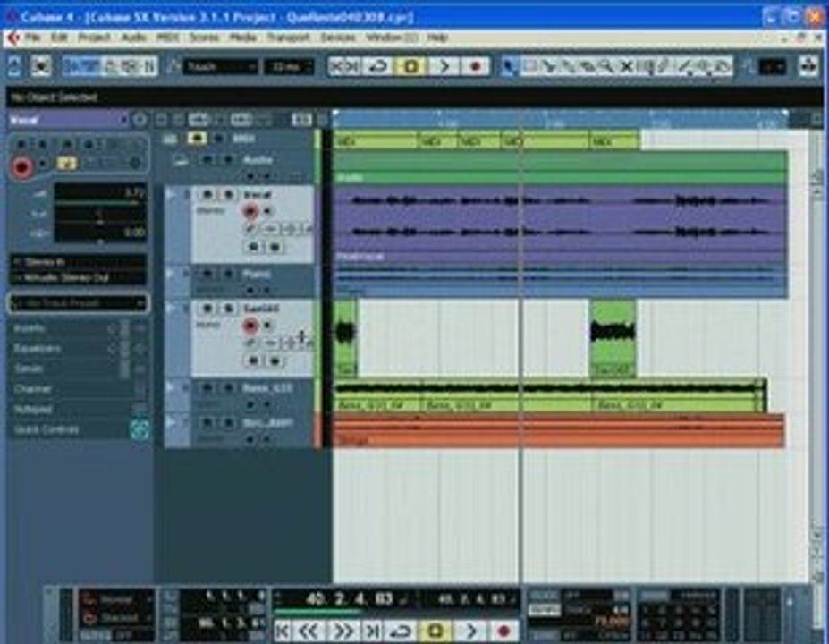Click Activate Project icon at toolbar start

tap(15, 66)
